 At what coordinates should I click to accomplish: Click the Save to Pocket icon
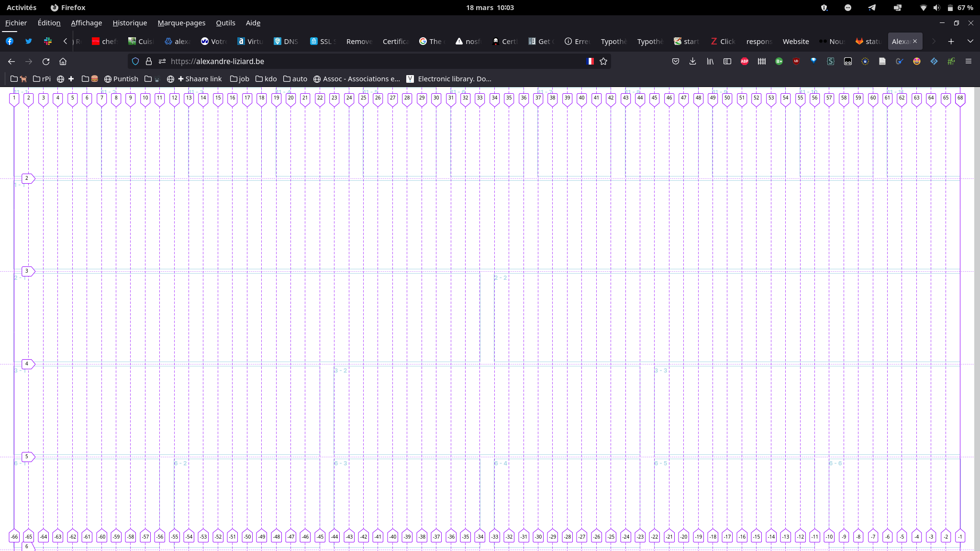[676, 61]
